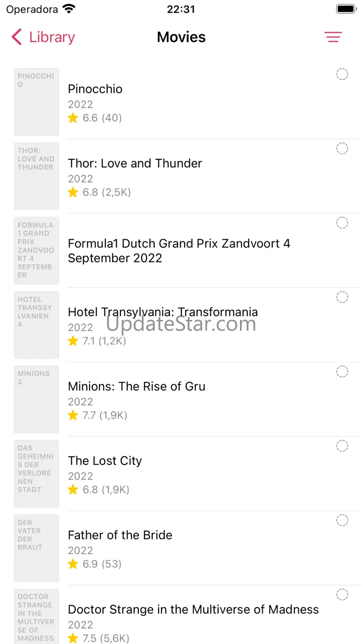Tap the Wi-Fi icon in the status bar
Screen dimensions: 362x644
69,9
